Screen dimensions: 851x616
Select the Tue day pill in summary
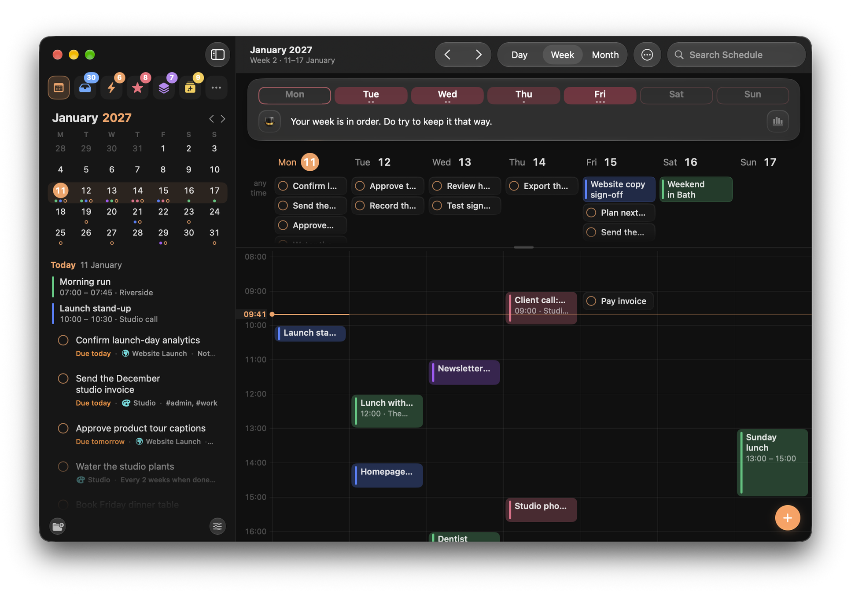pyautogui.click(x=371, y=95)
